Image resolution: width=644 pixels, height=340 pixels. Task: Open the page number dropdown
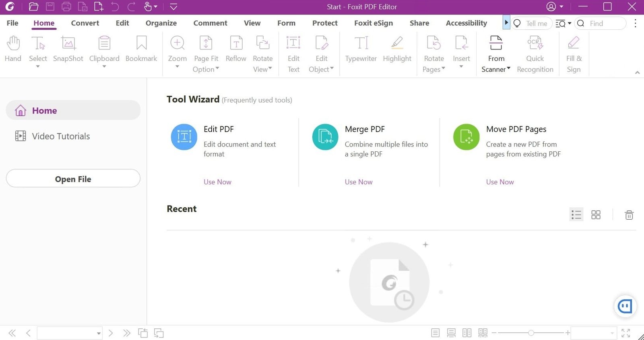coord(99,334)
